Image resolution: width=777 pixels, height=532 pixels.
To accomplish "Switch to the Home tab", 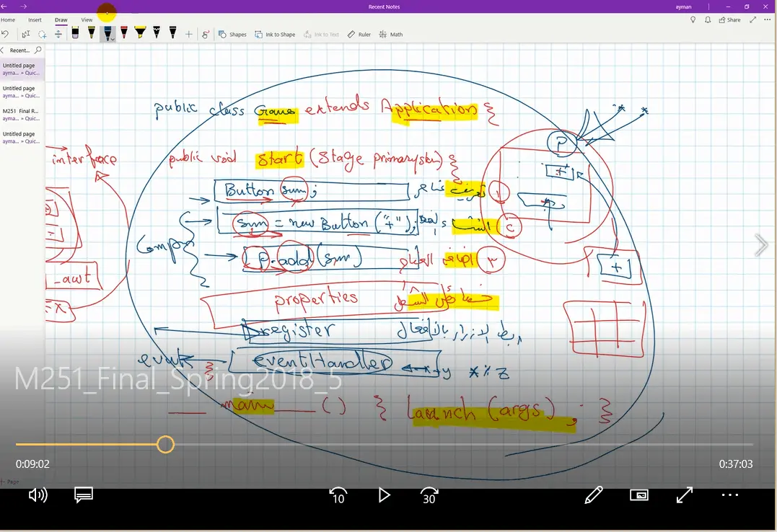I will (8, 19).
